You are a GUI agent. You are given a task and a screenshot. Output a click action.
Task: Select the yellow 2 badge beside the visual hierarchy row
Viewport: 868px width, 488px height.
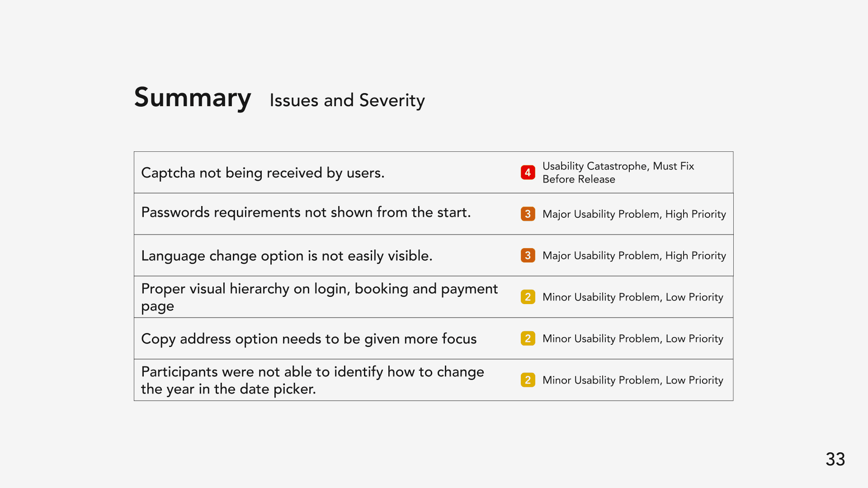(528, 297)
